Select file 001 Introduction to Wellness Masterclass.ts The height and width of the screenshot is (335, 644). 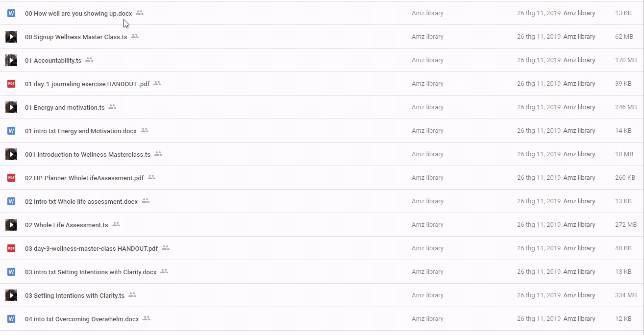click(88, 155)
